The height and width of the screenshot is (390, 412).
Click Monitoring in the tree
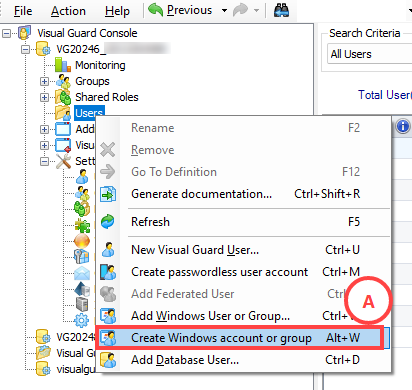click(x=100, y=65)
